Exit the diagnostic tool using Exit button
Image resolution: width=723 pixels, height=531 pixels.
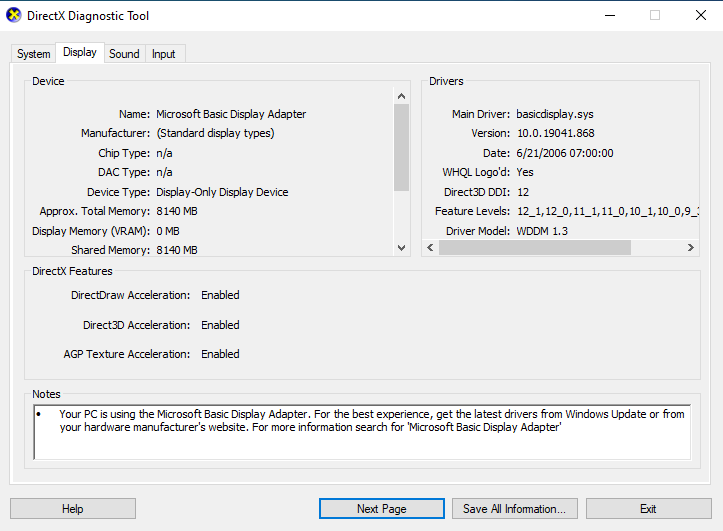(648, 509)
